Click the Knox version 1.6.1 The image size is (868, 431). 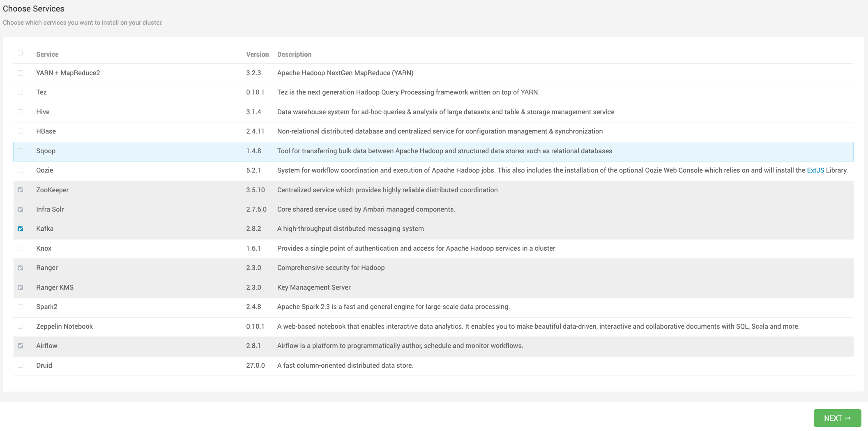pos(253,248)
